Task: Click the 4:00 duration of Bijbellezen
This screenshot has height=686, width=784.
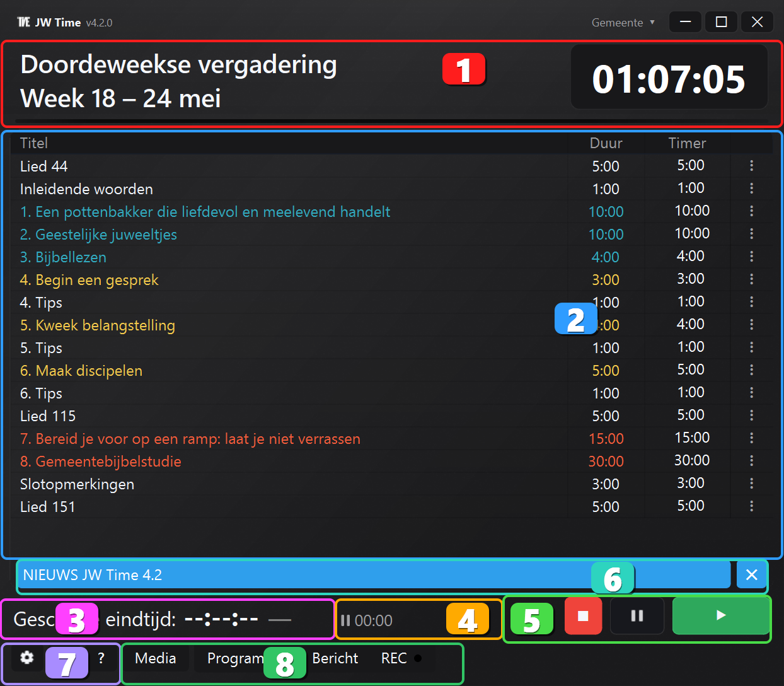Action: click(x=606, y=257)
